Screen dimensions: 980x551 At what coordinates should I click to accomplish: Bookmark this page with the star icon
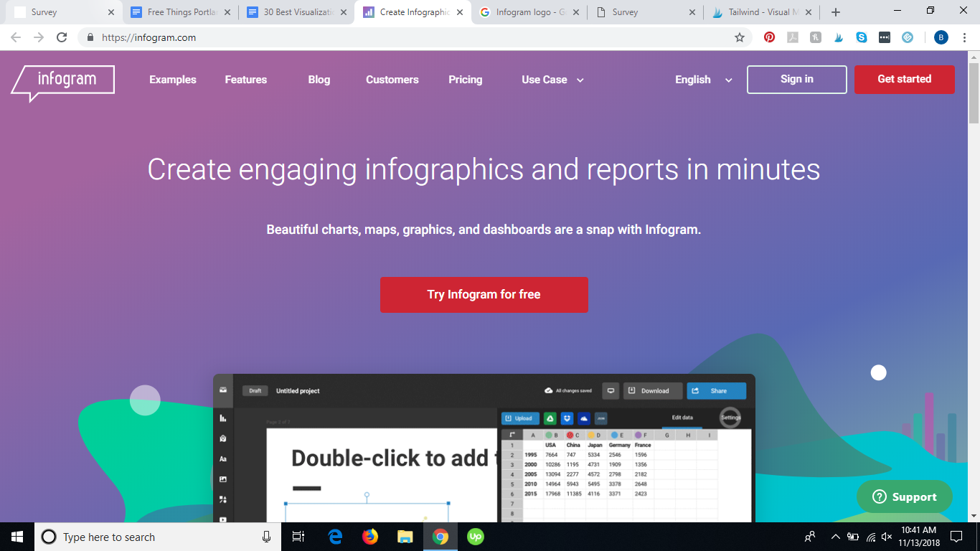pos(740,37)
